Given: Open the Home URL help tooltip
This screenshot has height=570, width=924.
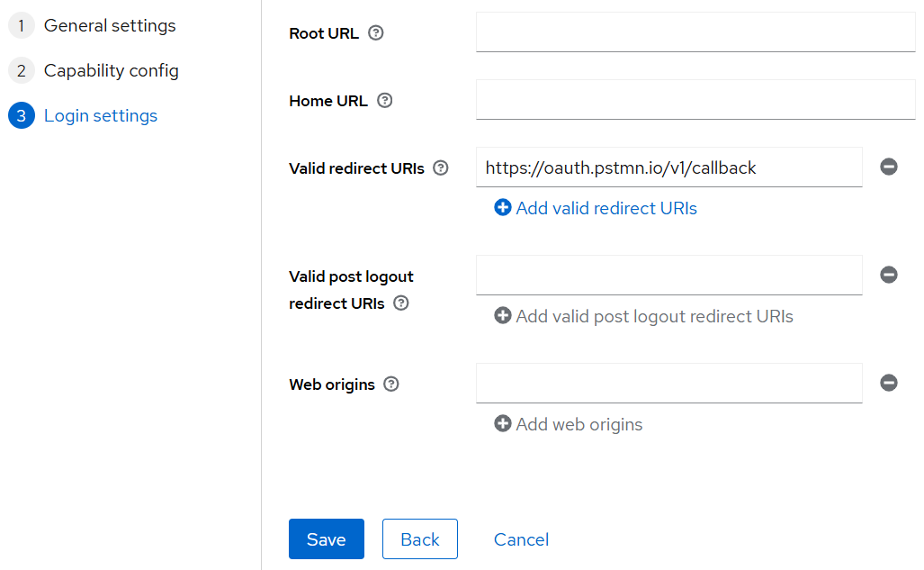Looking at the screenshot, I should 384,101.
